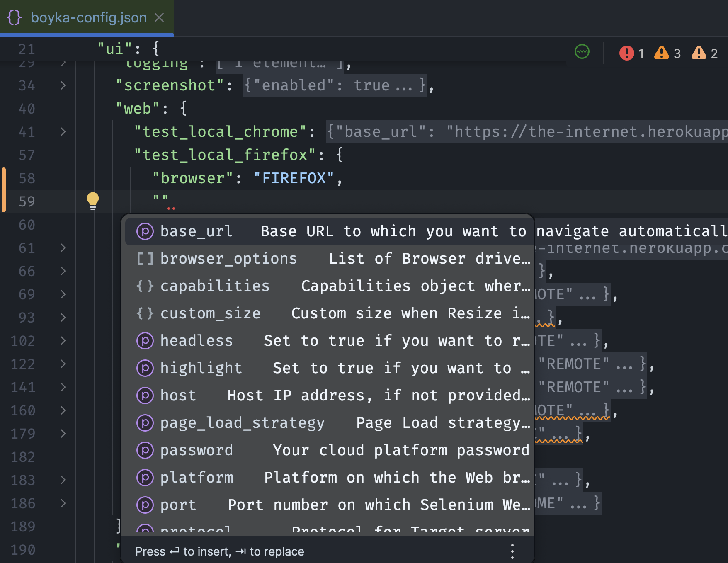Image resolution: width=728 pixels, height=563 pixels.
Task: Expand folded block at line 93
Action: (63, 318)
